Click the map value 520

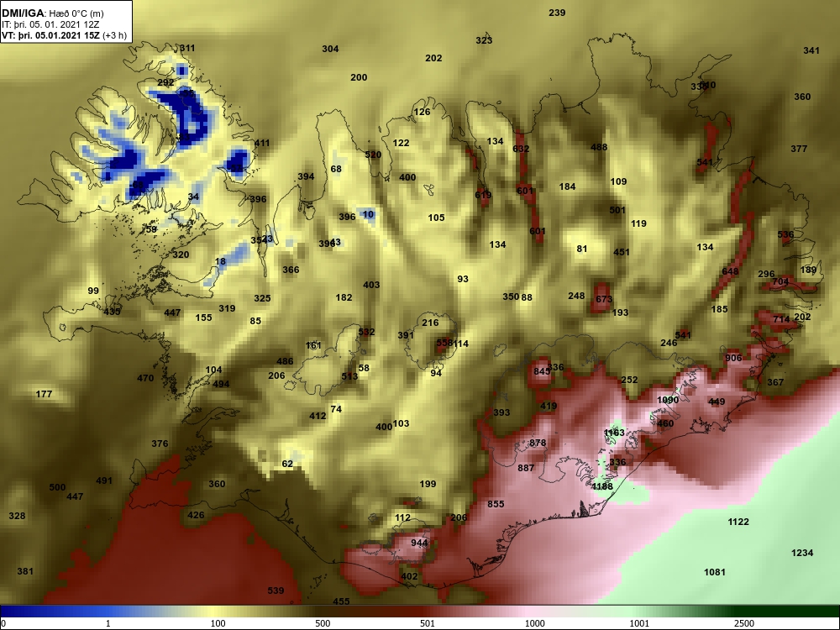pos(373,155)
